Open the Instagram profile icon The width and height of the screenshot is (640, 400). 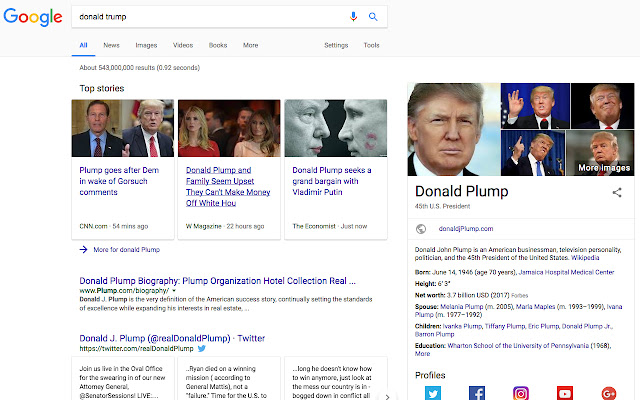coord(521,393)
